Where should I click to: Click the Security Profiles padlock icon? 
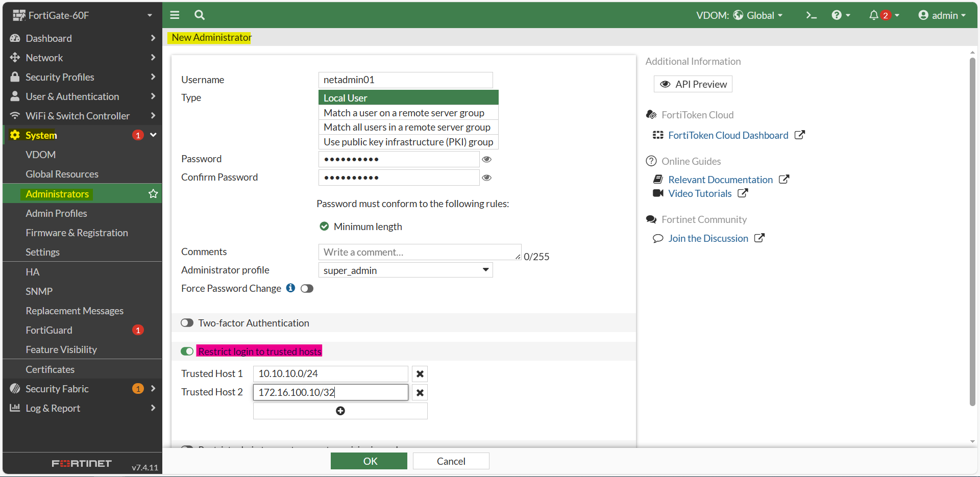15,77
